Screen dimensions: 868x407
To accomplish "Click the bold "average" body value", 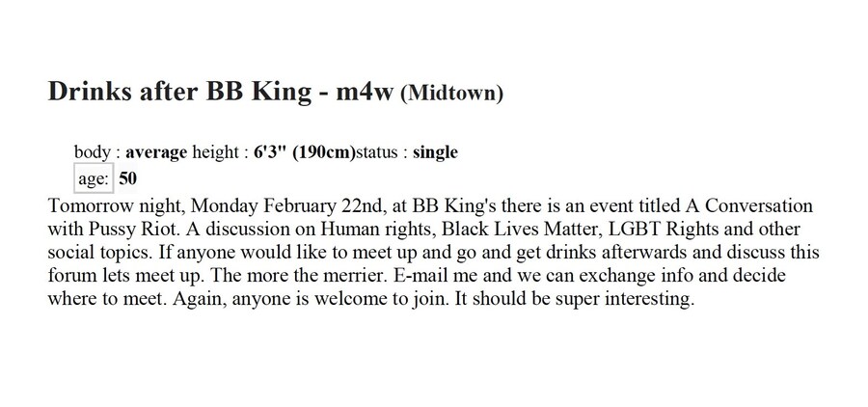I will pyautogui.click(x=156, y=152).
